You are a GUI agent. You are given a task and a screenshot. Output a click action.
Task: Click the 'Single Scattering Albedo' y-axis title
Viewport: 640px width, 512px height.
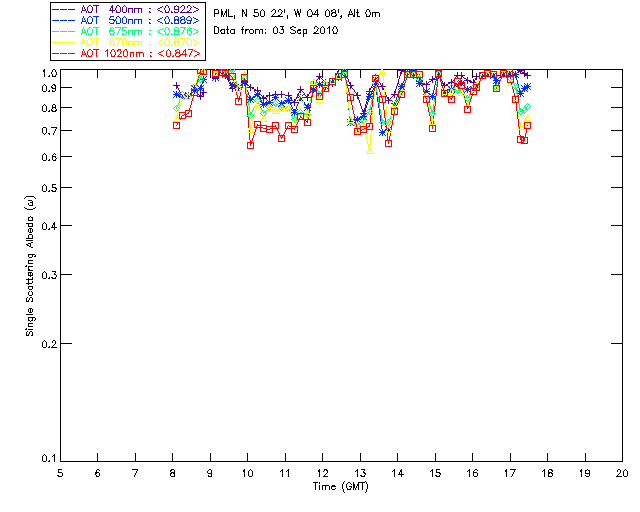(x=32, y=266)
